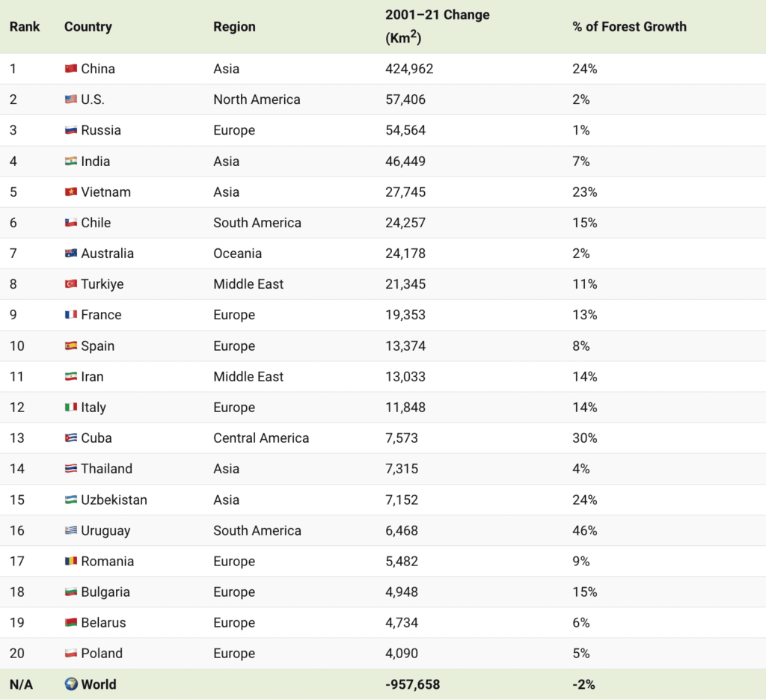Click the Vietnam flag icon
This screenshot has width=766, height=700.
pyautogui.click(x=71, y=192)
